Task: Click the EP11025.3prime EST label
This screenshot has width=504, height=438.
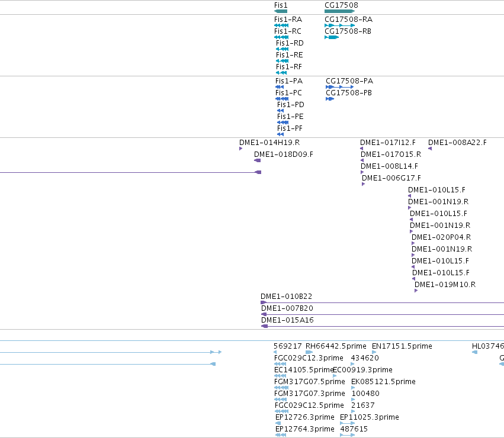Action: (x=370, y=417)
